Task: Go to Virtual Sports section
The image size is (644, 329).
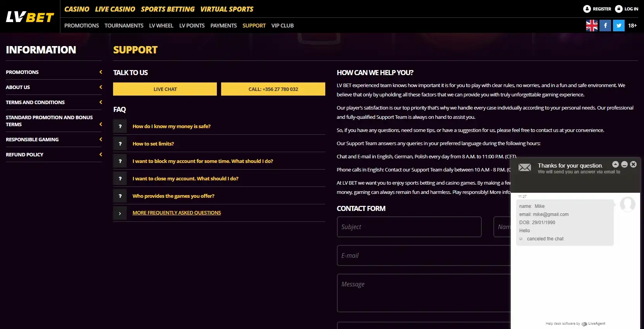Action: pyautogui.click(x=227, y=9)
